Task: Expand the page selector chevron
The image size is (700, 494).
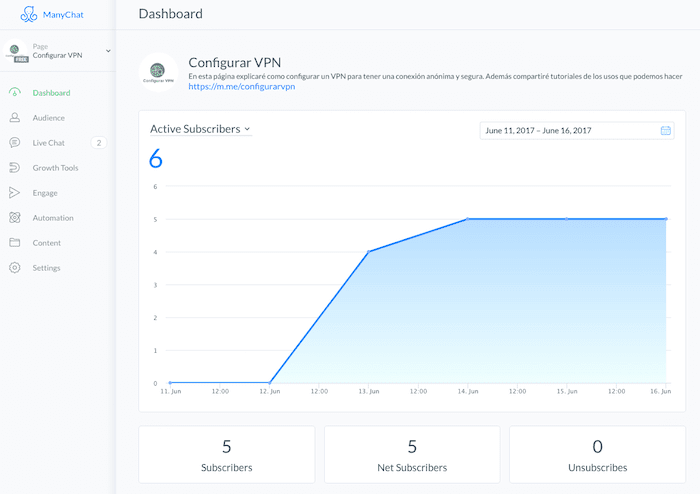Action: coord(108,51)
